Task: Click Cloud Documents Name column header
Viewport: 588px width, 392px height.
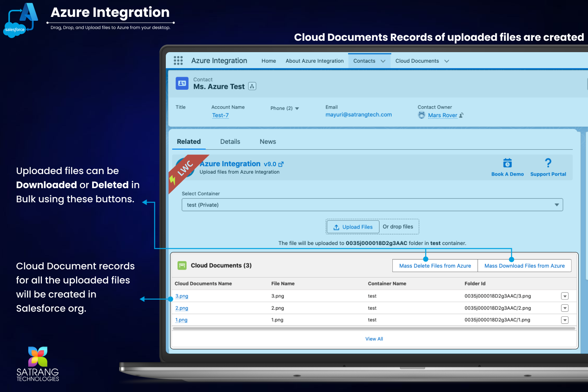Action: [x=203, y=283]
